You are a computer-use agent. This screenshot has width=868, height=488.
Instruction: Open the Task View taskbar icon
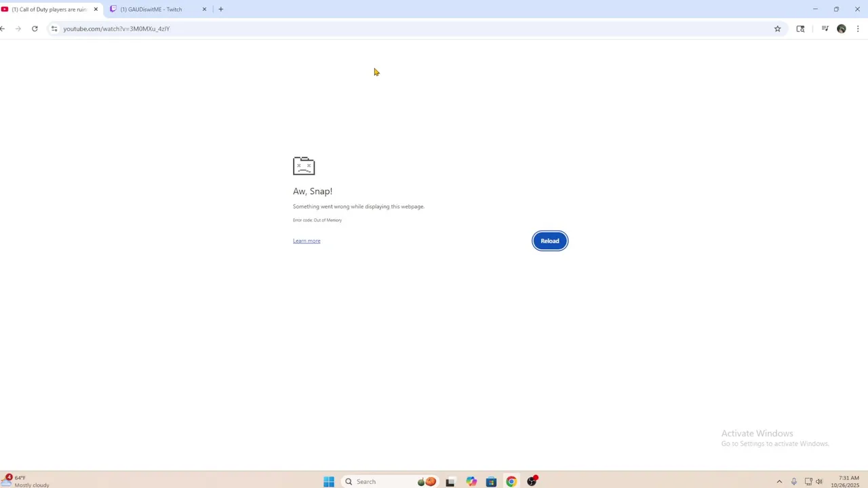pos(450,482)
